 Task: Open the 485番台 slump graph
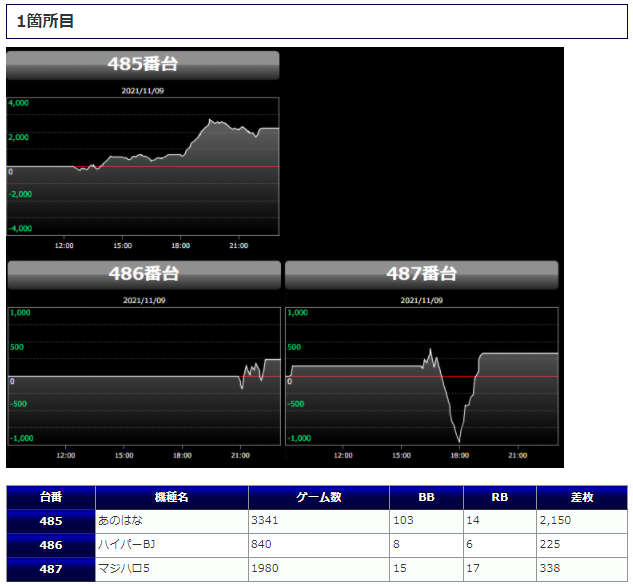143,166
